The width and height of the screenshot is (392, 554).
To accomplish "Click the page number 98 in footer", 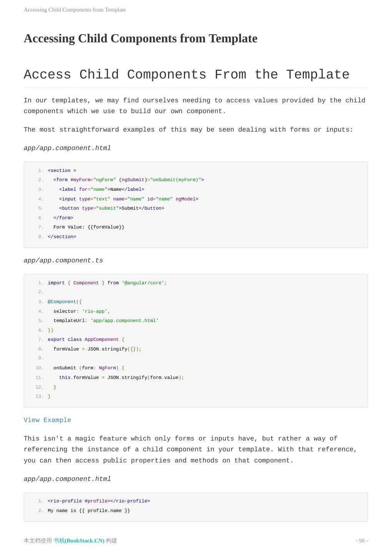I will (x=362, y=541).
